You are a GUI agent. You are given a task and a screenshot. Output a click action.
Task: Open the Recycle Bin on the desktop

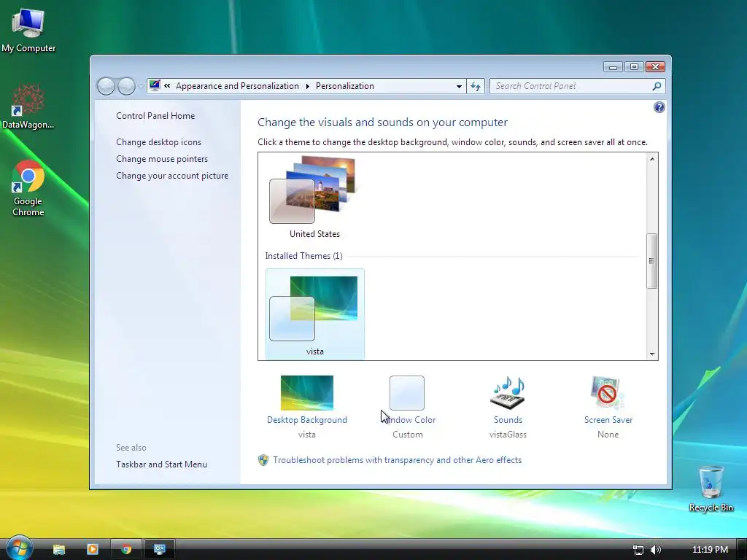tap(711, 489)
